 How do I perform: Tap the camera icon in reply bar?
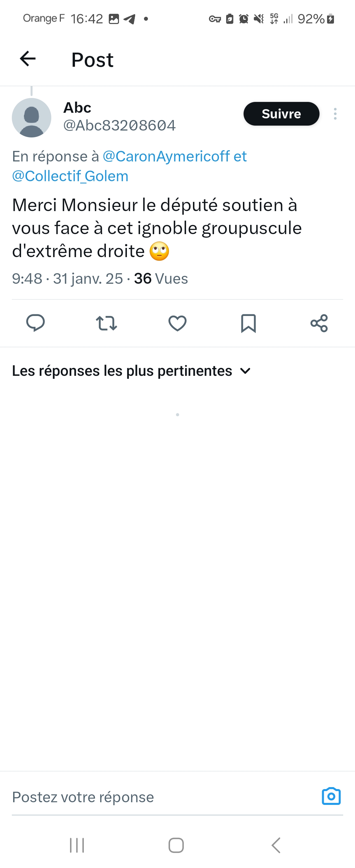coord(331,796)
